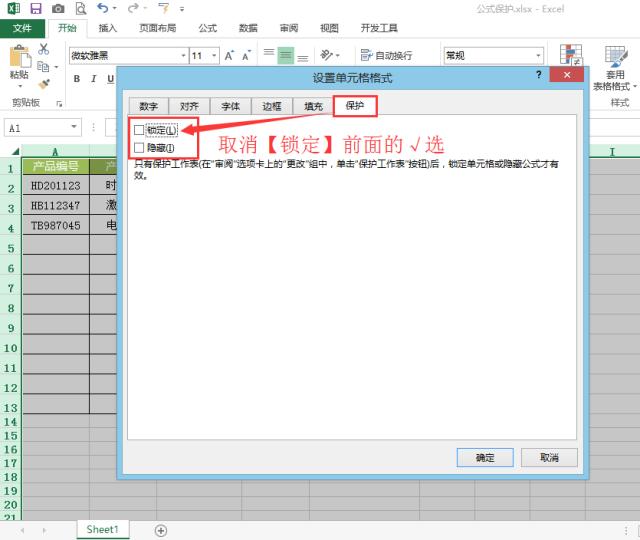The image size is (640, 540).
Task: Switch to the 插入 Insert ribbon tab
Action: pos(107,28)
